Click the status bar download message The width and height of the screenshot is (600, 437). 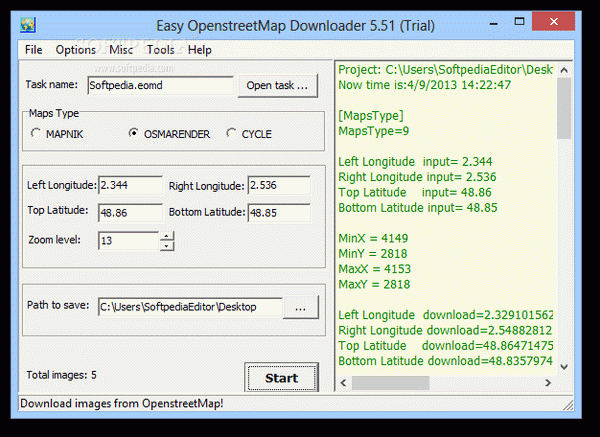(x=122, y=403)
